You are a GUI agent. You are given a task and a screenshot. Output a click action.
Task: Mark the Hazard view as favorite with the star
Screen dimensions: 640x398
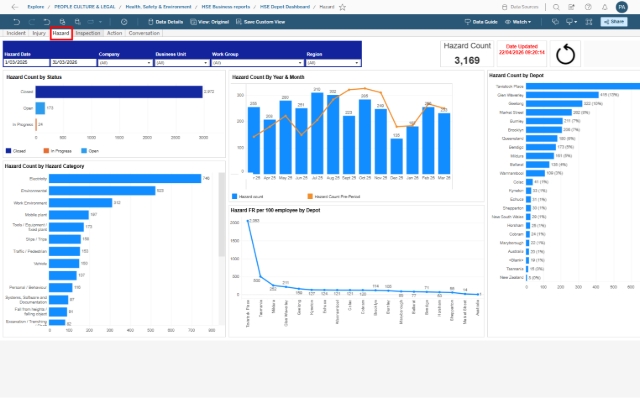pyautogui.click(x=342, y=7)
